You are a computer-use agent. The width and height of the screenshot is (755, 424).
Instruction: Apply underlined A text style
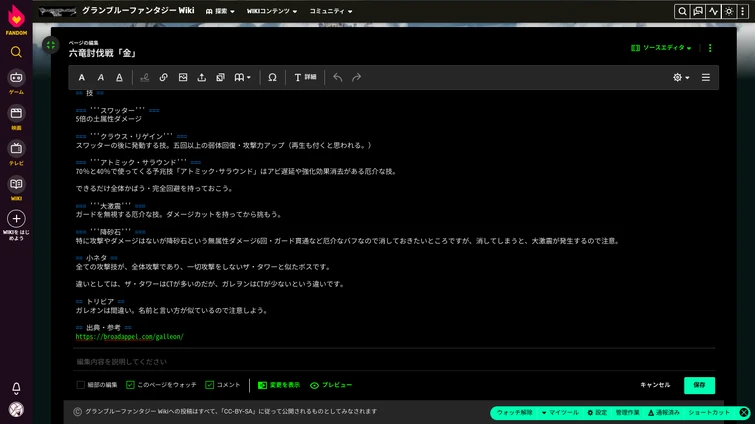click(119, 77)
